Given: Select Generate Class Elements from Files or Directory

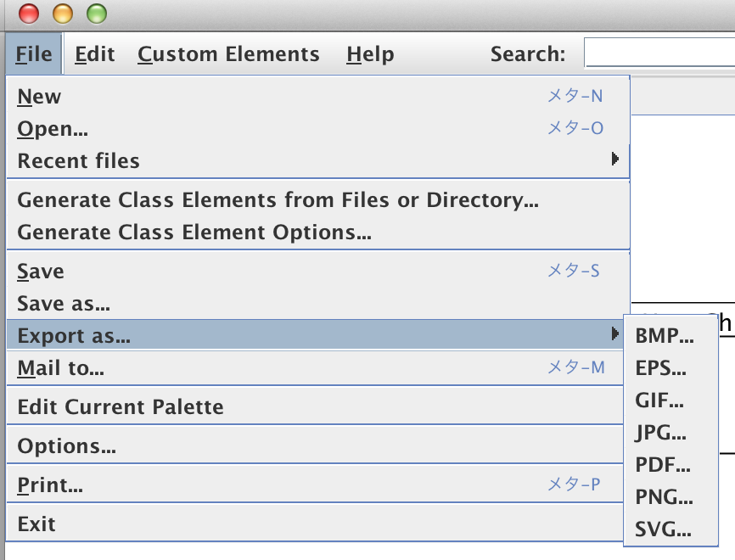Looking at the screenshot, I should tap(317, 200).
